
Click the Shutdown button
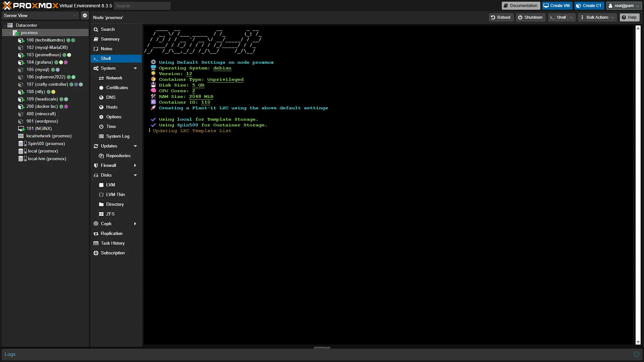click(x=530, y=17)
